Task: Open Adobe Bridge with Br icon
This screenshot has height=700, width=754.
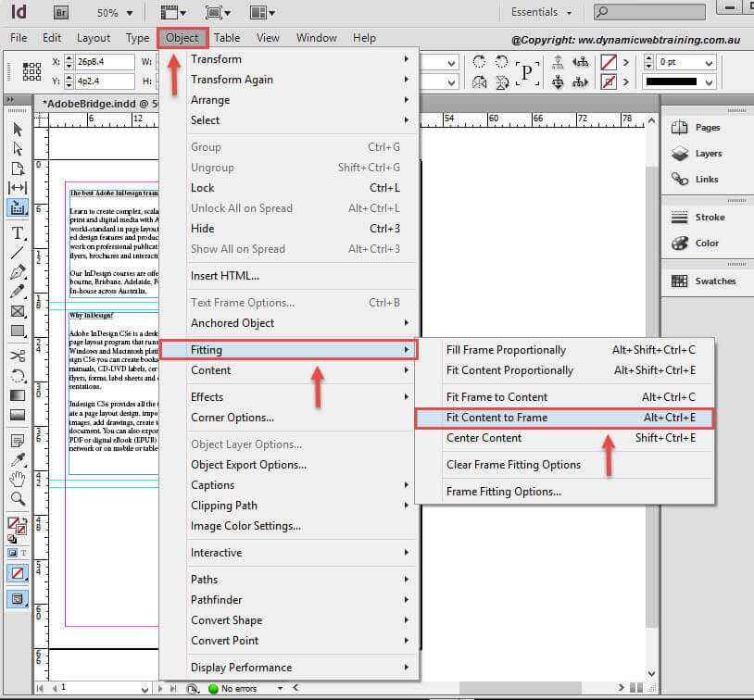Action: pyautogui.click(x=60, y=13)
